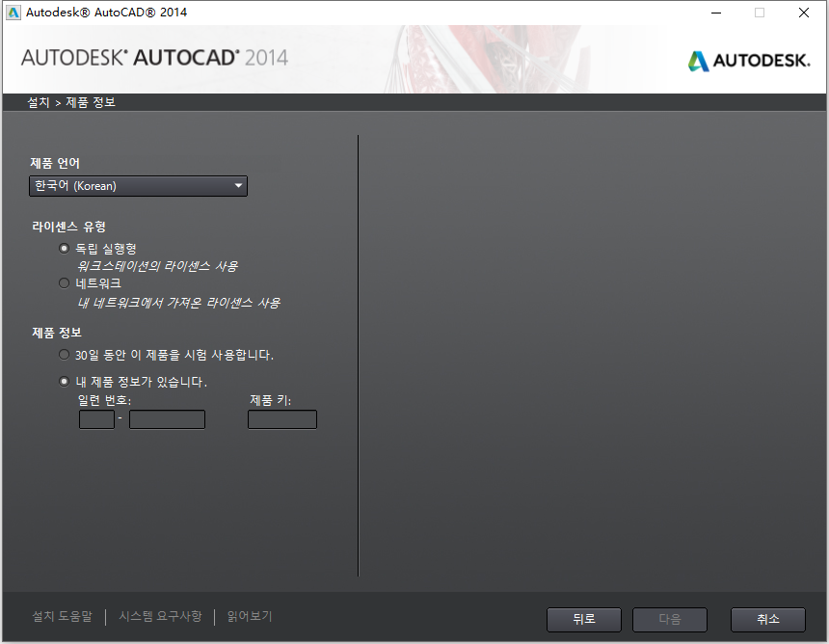This screenshot has width=829, height=644.
Task: Close the AutoCAD 2014 installer window
Action: point(804,13)
